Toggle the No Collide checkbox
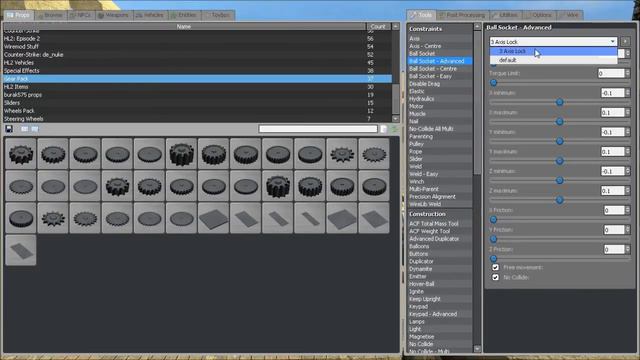This screenshot has width=640, height=360. pyautogui.click(x=496, y=277)
